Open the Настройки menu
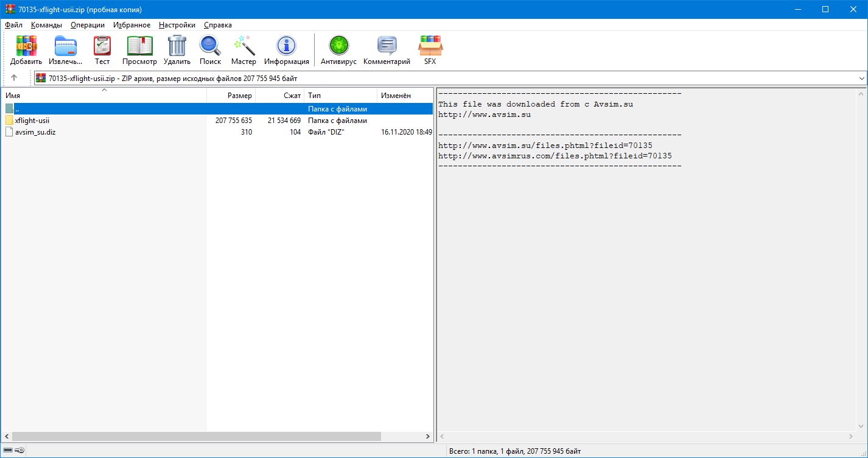Image resolution: width=868 pixels, height=458 pixels. click(x=177, y=25)
